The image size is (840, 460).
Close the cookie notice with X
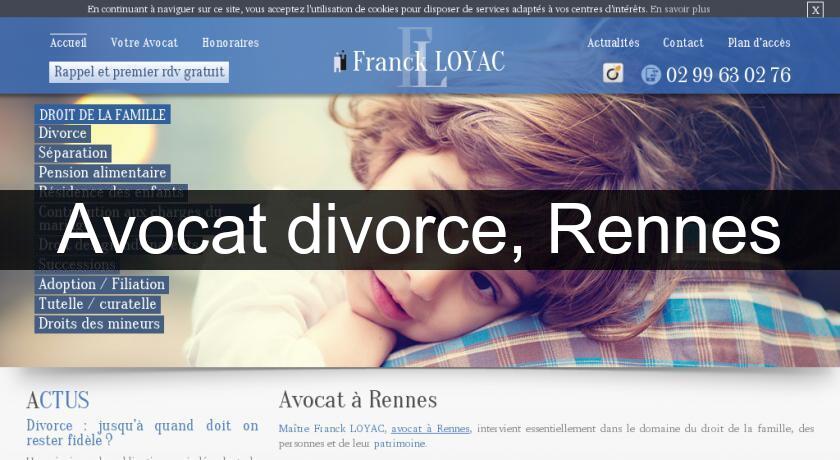815,10
